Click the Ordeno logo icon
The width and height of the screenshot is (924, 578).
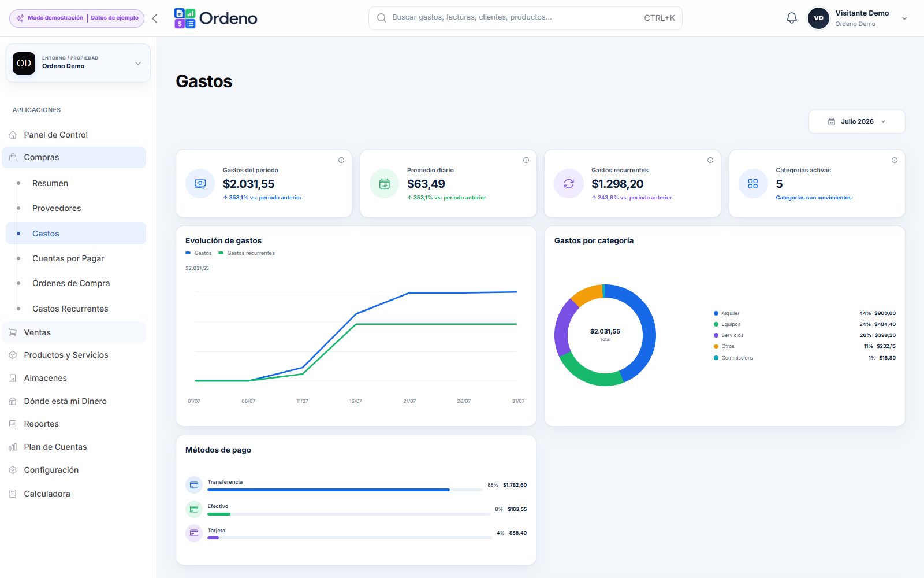[x=185, y=18]
